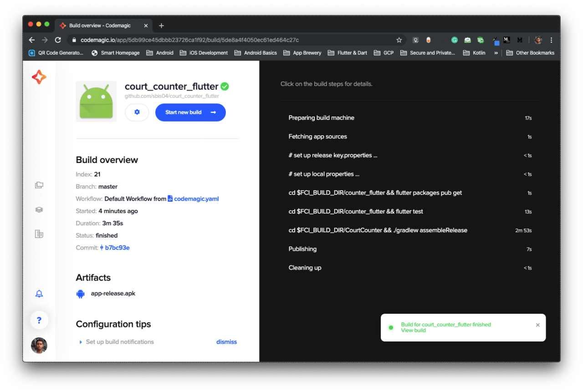The height and width of the screenshot is (392, 583).
Task: Open the Flutter & Dart bookmarks folder
Action: (x=347, y=53)
